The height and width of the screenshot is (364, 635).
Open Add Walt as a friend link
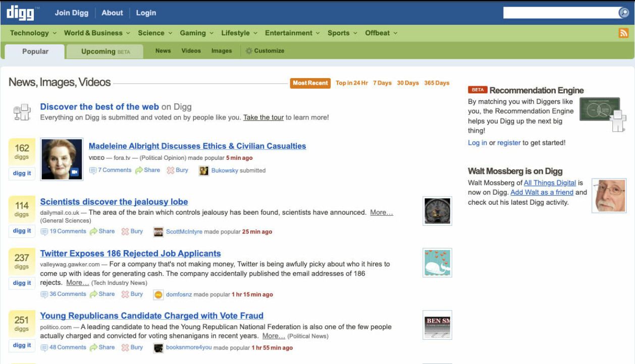[x=542, y=192]
